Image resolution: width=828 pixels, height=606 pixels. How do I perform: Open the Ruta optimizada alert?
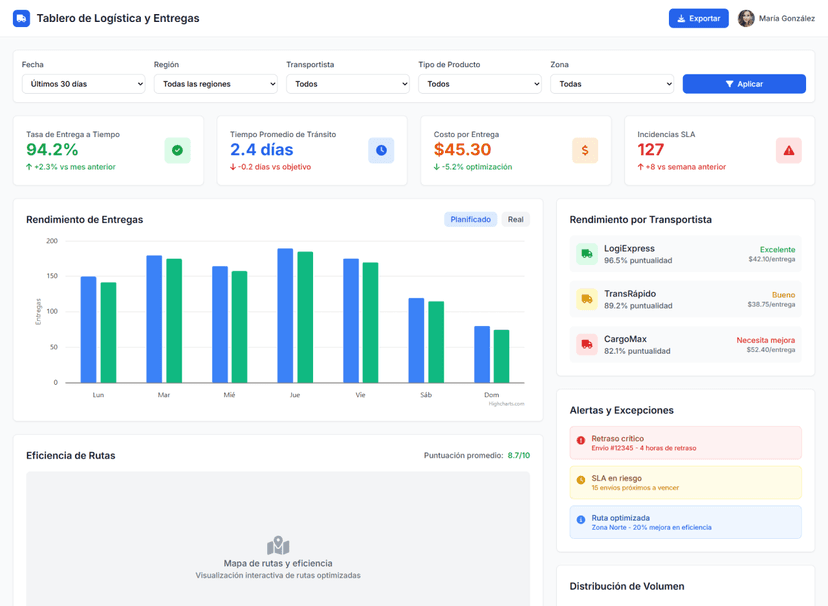click(x=685, y=522)
